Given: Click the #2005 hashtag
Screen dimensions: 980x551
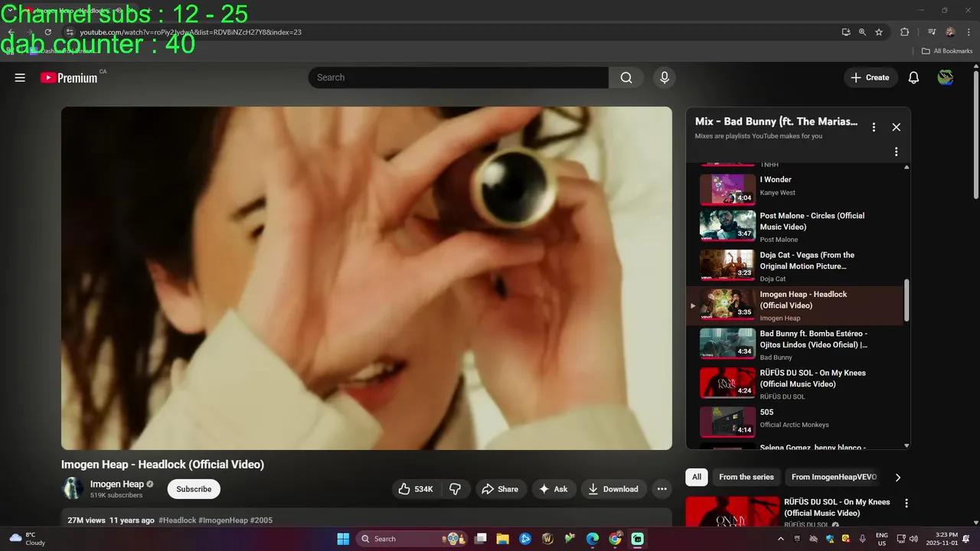Looking at the screenshot, I should point(261,520).
